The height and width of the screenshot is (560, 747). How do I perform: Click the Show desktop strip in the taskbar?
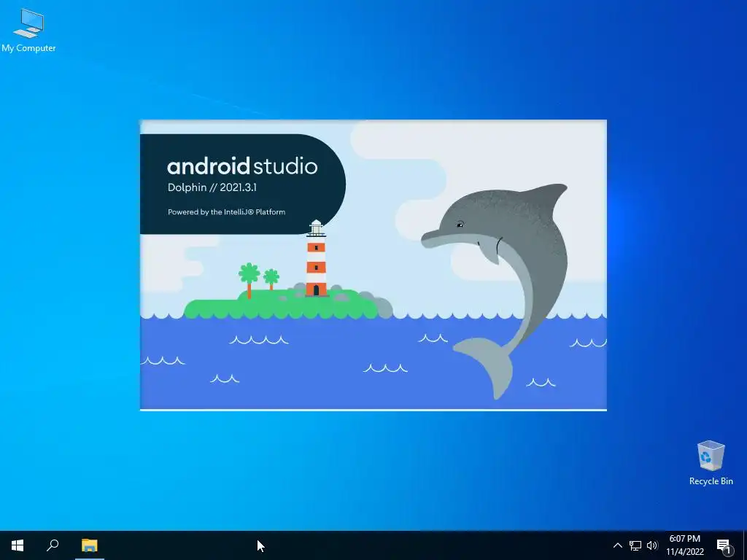[745, 545]
